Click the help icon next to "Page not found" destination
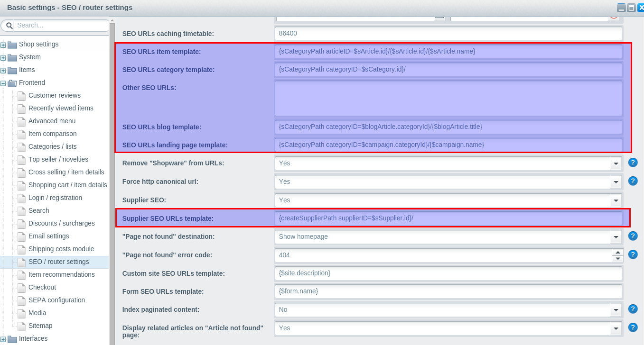Image resolution: width=644 pixels, height=345 pixels. pos(633,236)
